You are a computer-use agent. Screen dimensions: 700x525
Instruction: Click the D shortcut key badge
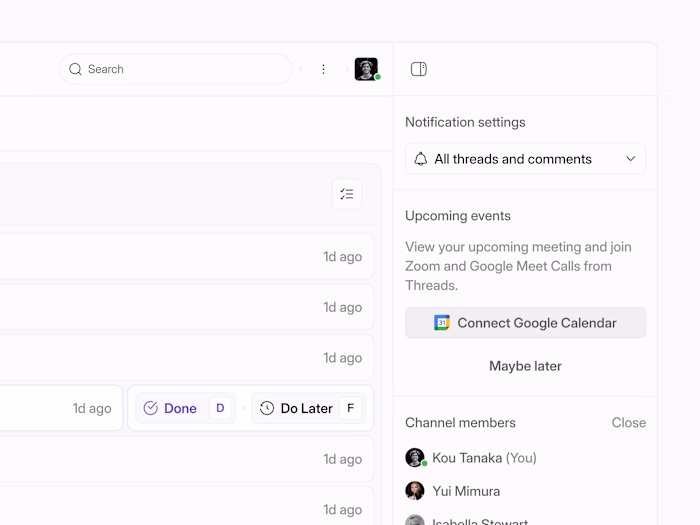click(x=220, y=408)
